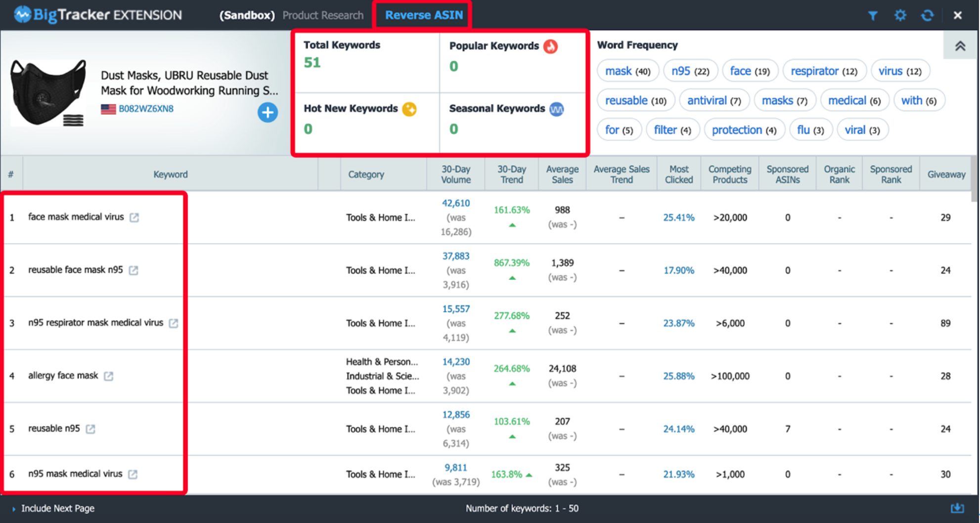Open external link icon for 'reusable n95'
Image resolution: width=980 pixels, height=523 pixels.
point(90,429)
